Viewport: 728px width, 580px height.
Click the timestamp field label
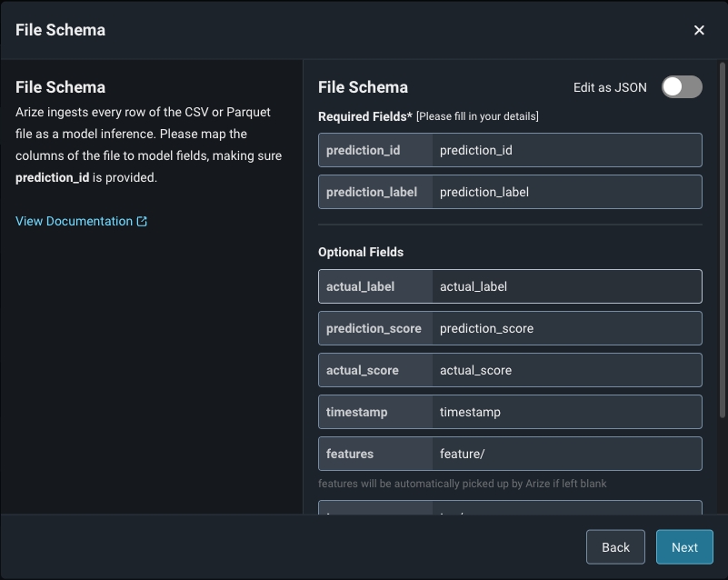pyautogui.click(x=357, y=412)
